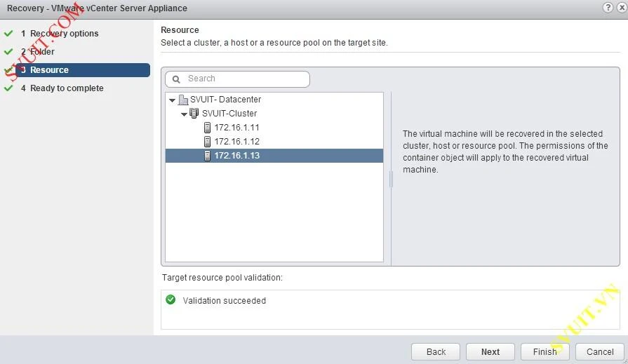Click the Finish button
This screenshot has width=628, height=364.
(545, 351)
